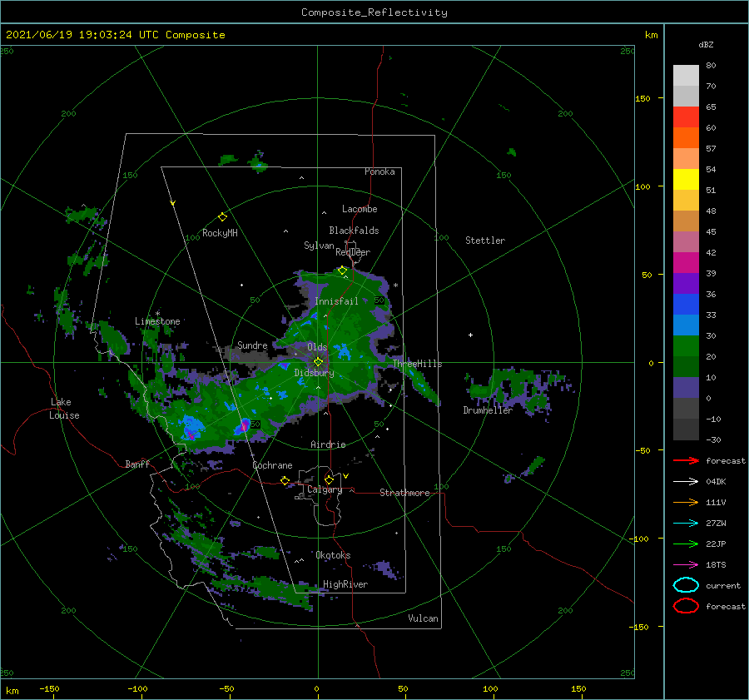Click the 'RedDeer' city label
Screen dimensions: 749x700
pyautogui.click(x=353, y=252)
